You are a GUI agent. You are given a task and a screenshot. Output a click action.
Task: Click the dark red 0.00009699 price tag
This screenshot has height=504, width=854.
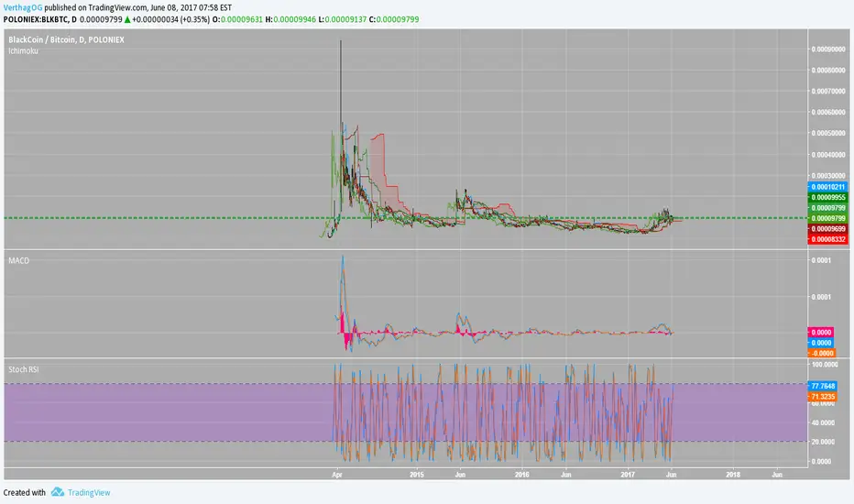pos(827,229)
